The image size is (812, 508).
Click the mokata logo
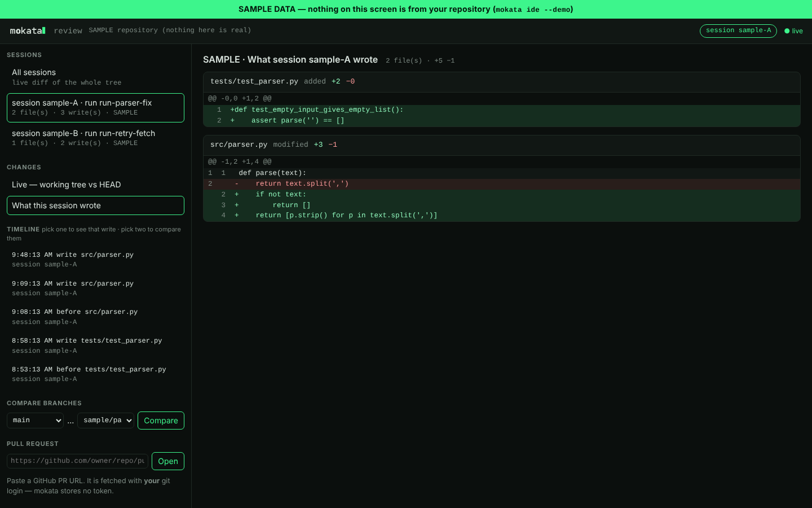(x=28, y=30)
